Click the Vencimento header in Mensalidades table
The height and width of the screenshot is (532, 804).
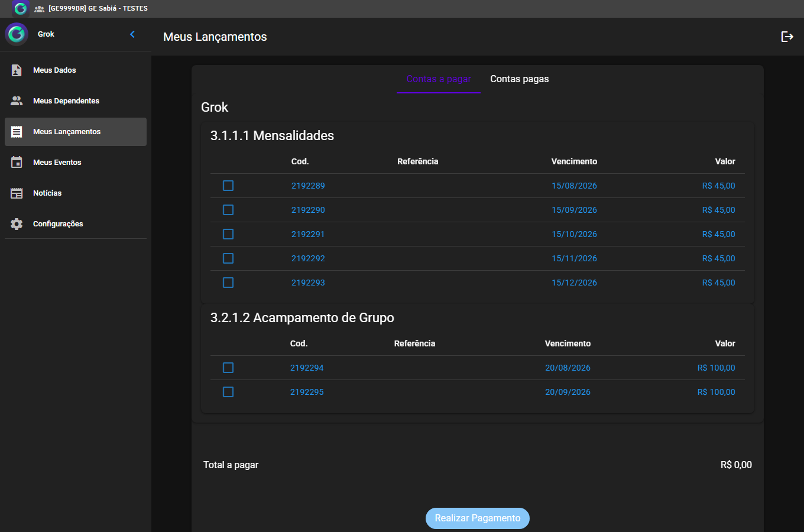click(574, 161)
